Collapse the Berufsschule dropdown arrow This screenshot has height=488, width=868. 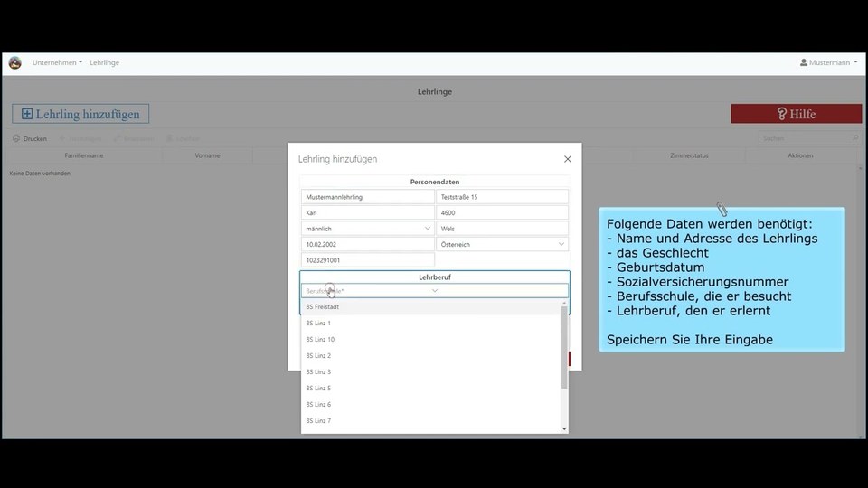(x=435, y=290)
